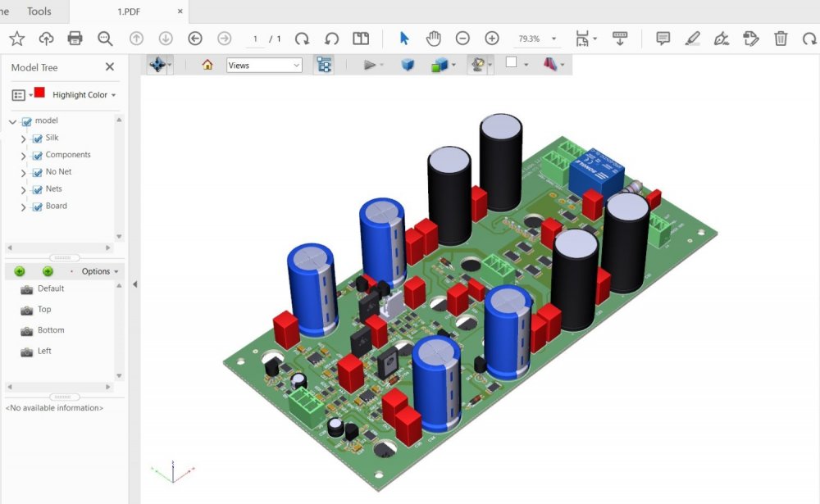Switch to the 1.PDF tab

click(129, 11)
